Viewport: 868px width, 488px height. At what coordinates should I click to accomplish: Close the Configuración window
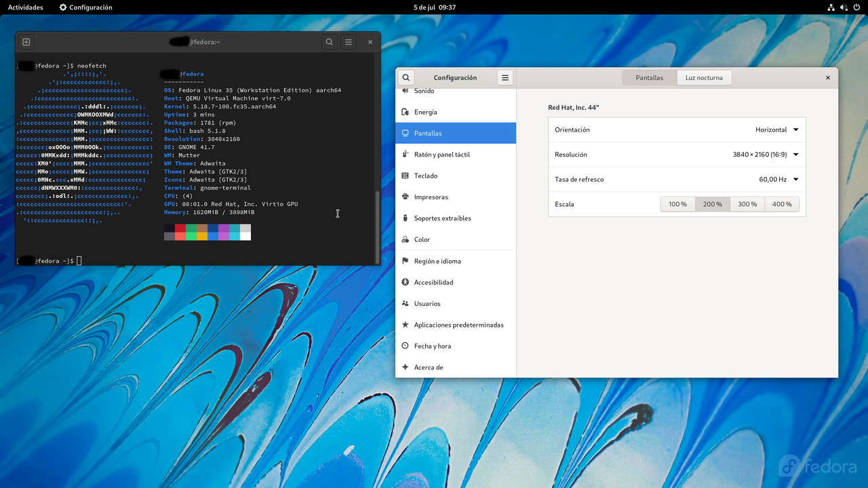click(827, 78)
